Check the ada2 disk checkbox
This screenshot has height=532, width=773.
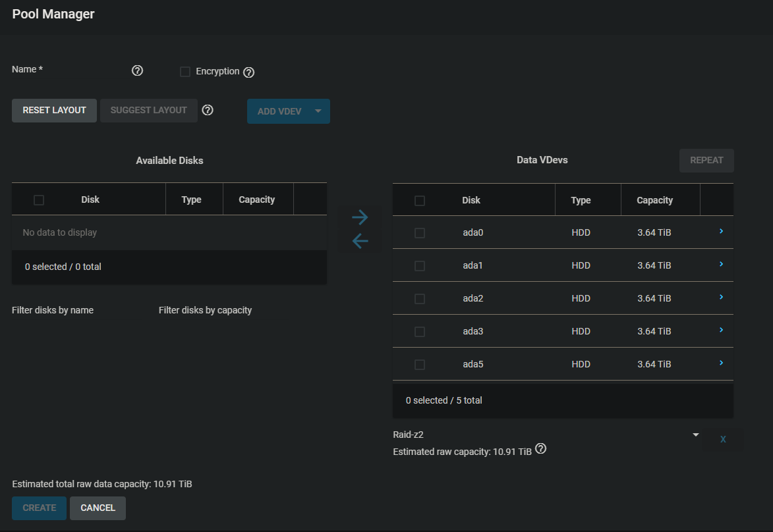[x=420, y=299]
